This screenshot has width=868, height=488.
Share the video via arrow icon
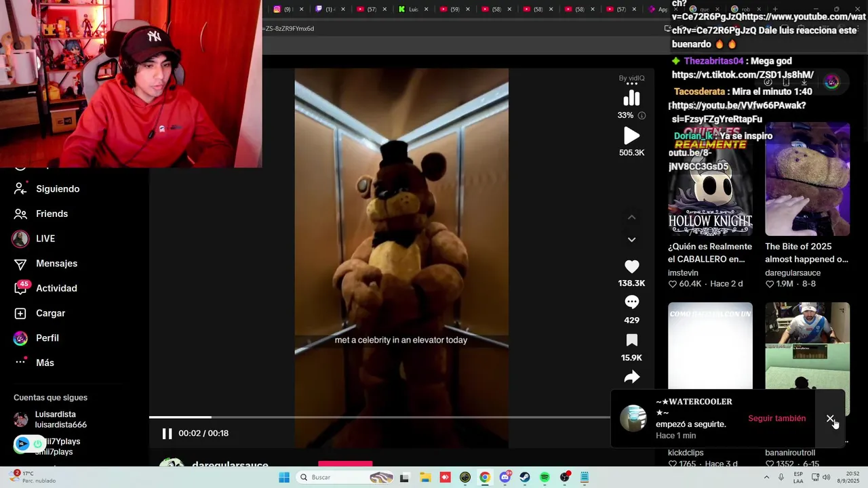click(x=631, y=377)
